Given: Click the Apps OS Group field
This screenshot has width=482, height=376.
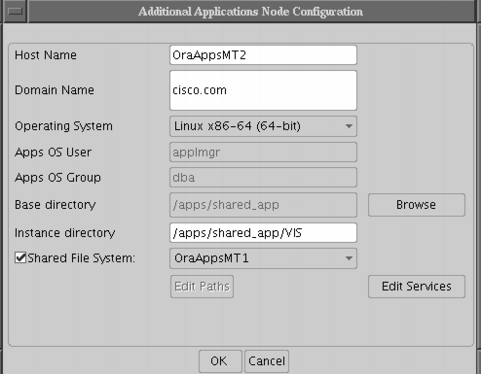Looking at the screenshot, I should [263, 177].
